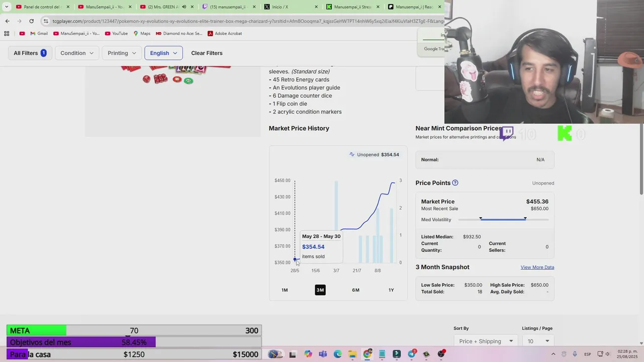Close the Panel de control tab

coord(68,7)
